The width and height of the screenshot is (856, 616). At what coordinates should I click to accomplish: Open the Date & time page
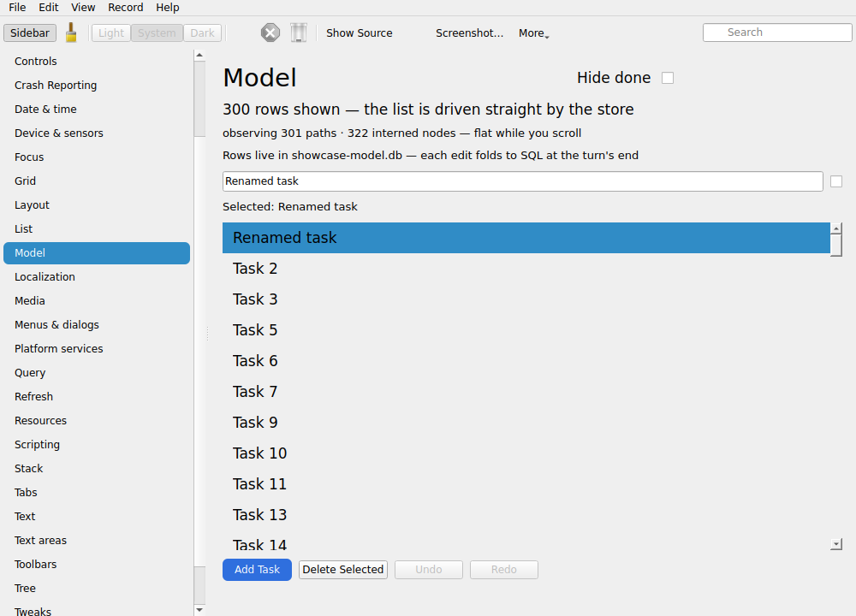click(97, 110)
